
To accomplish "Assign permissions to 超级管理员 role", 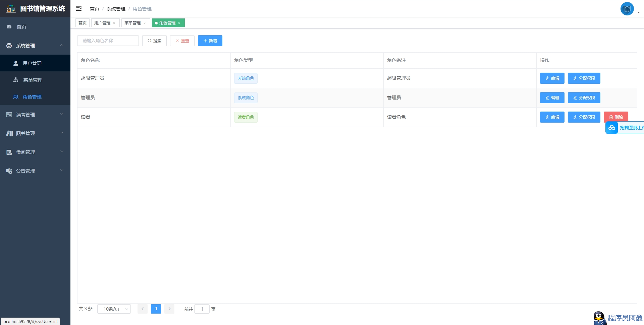I will point(584,78).
